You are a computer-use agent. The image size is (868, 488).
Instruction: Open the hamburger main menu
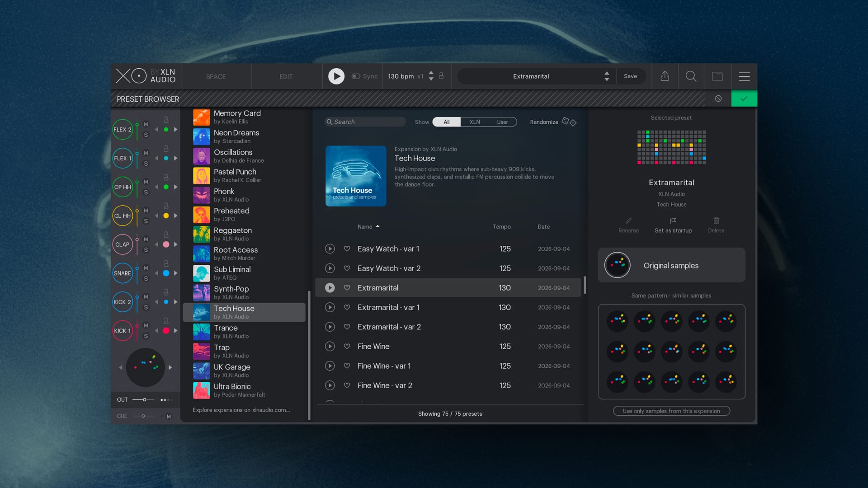click(744, 76)
